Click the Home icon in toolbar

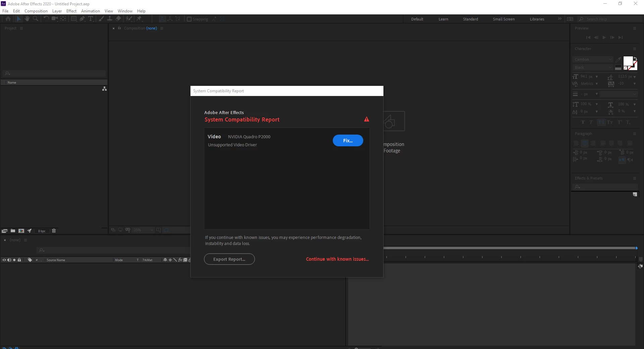[8, 19]
